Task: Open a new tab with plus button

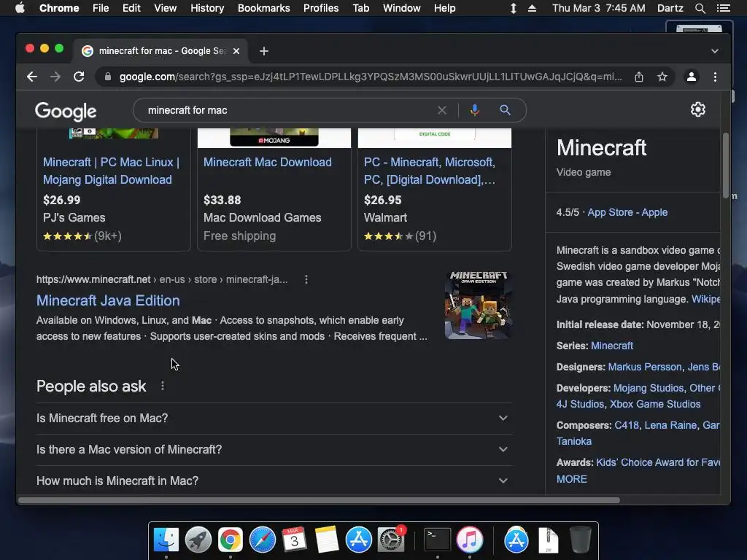Action: tap(264, 51)
